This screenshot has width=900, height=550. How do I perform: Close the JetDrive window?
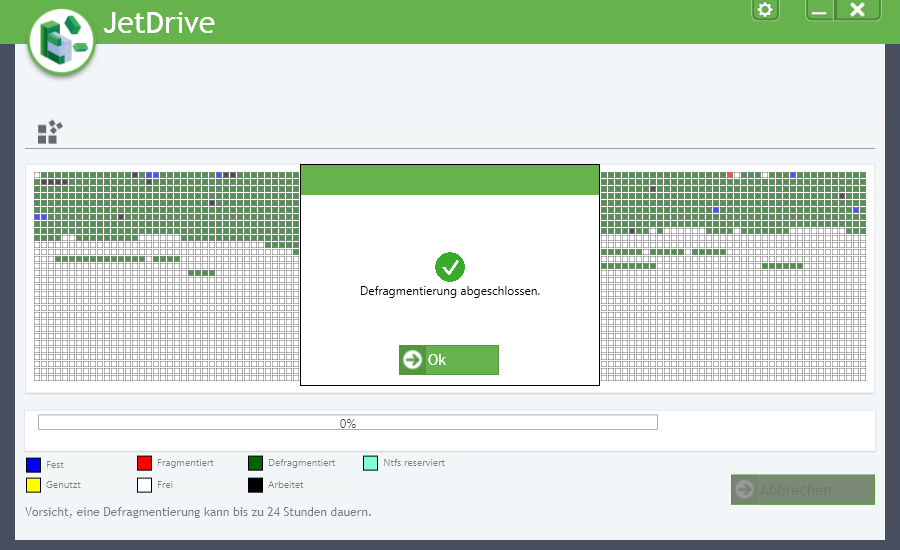tap(857, 10)
